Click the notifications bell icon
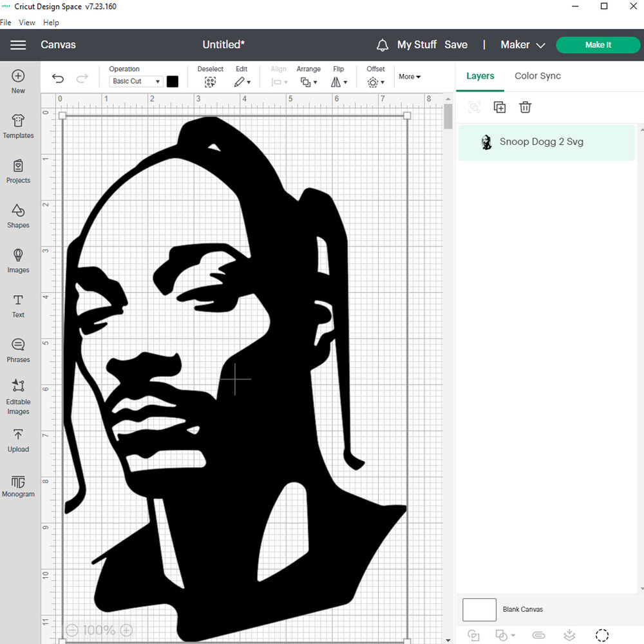Image resolution: width=644 pixels, height=644 pixels. click(x=383, y=45)
